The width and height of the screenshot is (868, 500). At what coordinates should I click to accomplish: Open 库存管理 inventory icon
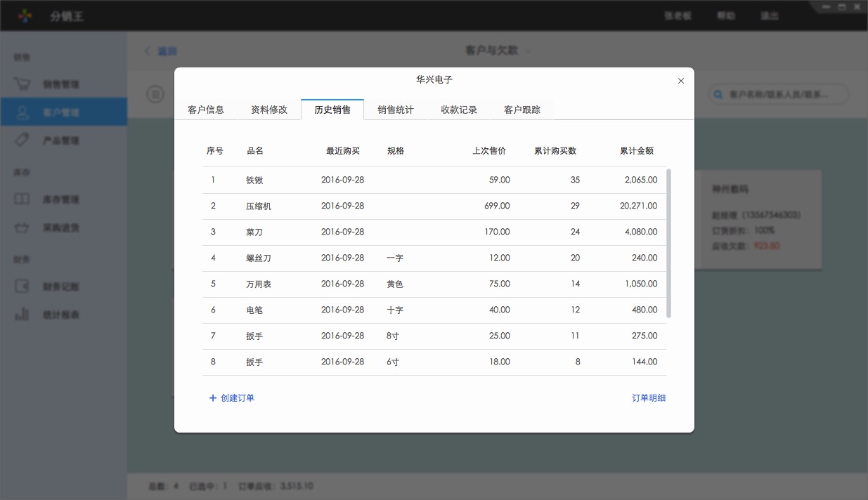pyautogui.click(x=22, y=199)
